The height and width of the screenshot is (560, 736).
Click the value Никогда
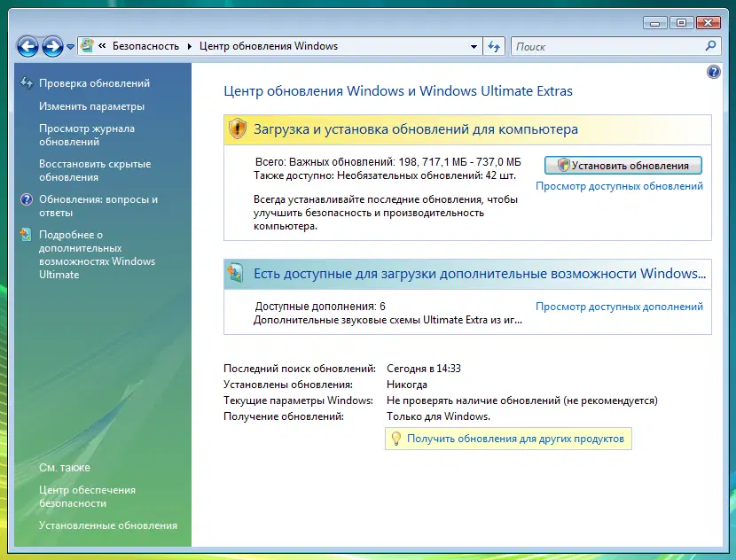click(x=407, y=385)
